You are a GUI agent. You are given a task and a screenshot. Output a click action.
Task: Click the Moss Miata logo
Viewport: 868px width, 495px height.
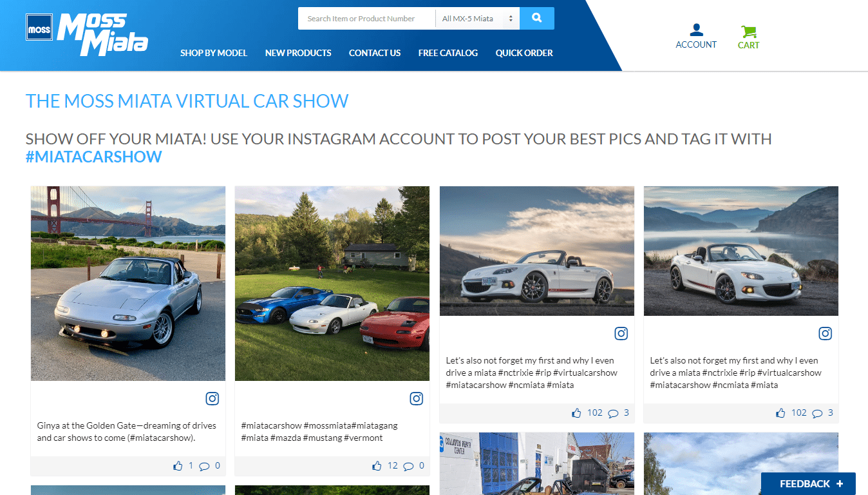click(x=88, y=34)
